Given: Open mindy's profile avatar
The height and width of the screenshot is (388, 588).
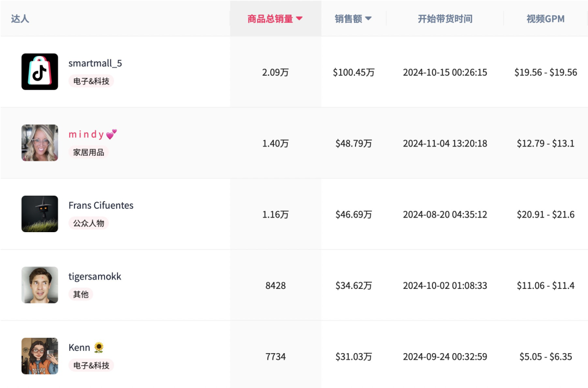Looking at the screenshot, I should coord(40,143).
